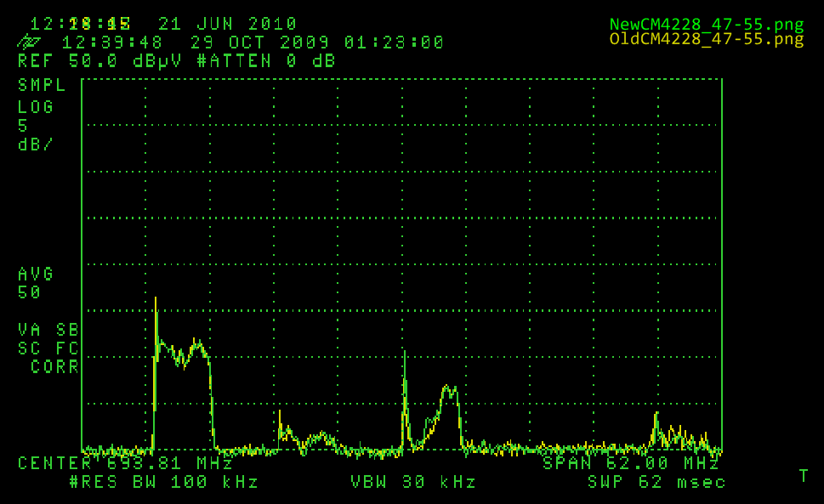Click the 01:23:00 time text
824x504 pixels.
pyautogui.click(x=394, y=42)
